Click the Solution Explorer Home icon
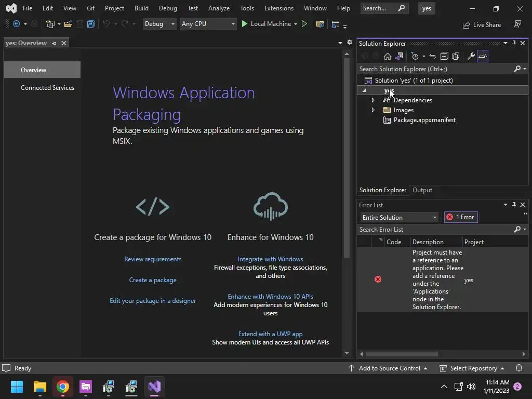532x399 pixels. coord(388,56)
